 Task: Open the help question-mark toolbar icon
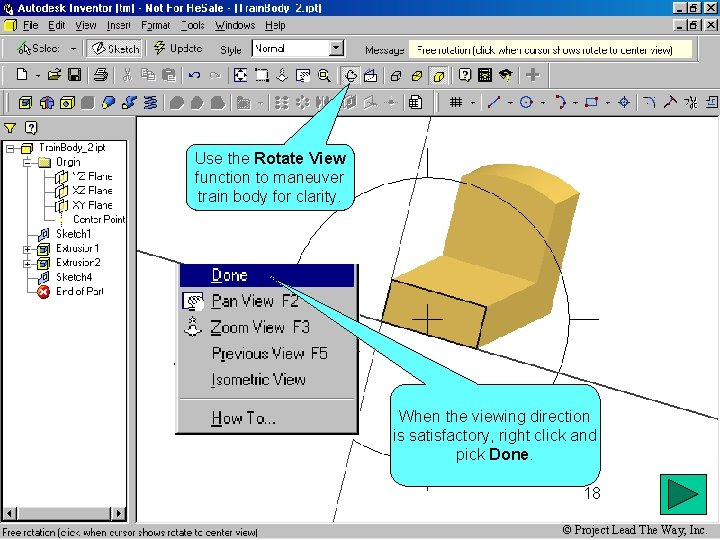coord(464,75)
